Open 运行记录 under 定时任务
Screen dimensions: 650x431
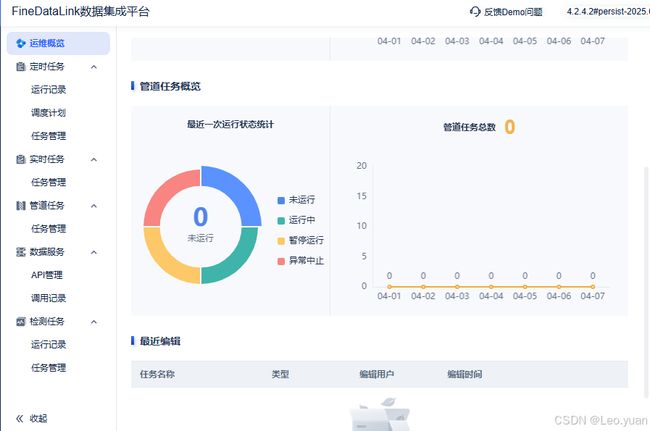[x=49, y=90]
